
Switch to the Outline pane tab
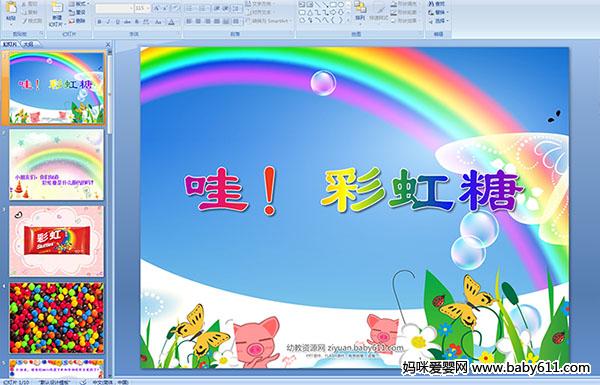click(x=28, y=44)
